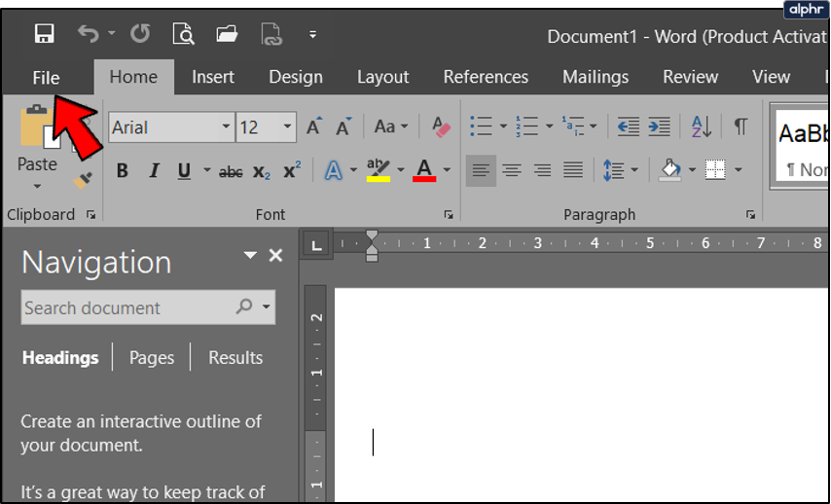Toggle Italic formatting
This screenshot has height=504, width=831.
[x=153, y=172]
